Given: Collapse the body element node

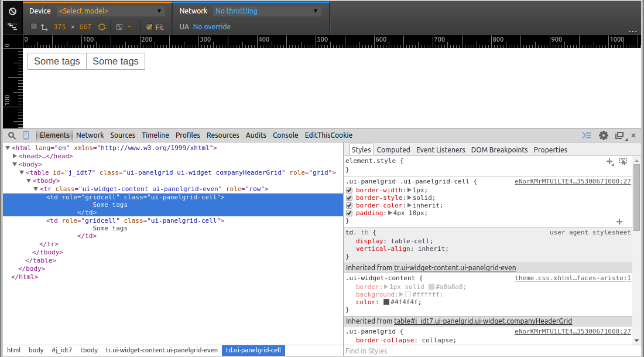Looking at the screenshot, I should pos(15,165).
